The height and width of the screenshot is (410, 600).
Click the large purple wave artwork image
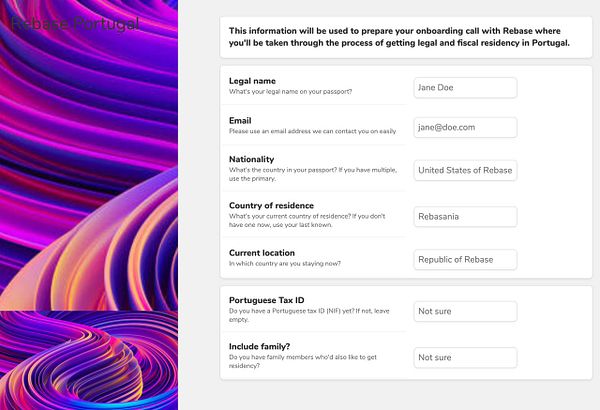(x=89, y=155)
